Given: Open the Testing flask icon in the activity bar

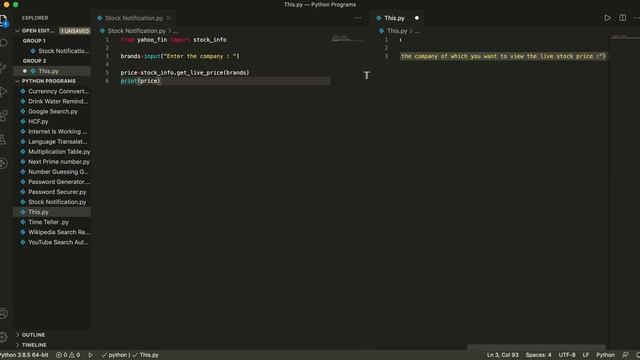Looking at the screenshot, I should point(3,140).
